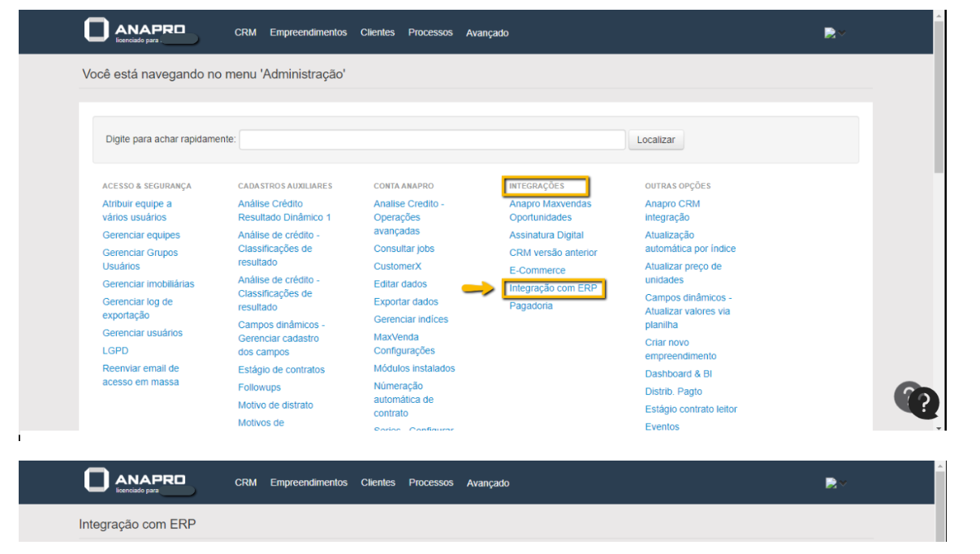Open the Pagadoria link
Image resolution: width=980 pixels, height=554 pixels.
point(531,306)
